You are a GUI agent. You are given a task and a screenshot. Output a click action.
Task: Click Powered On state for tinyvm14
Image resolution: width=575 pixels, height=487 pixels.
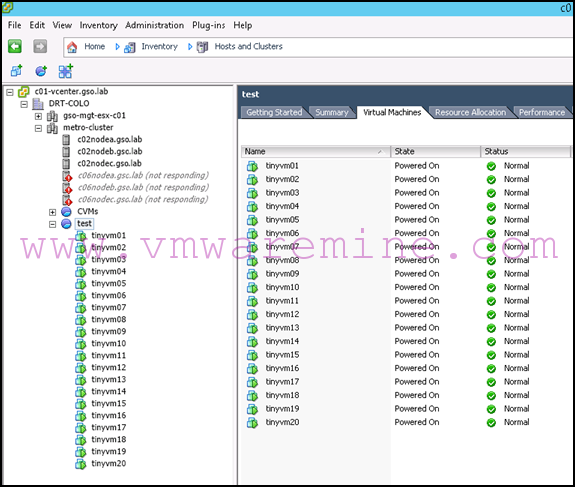point(417,342)
